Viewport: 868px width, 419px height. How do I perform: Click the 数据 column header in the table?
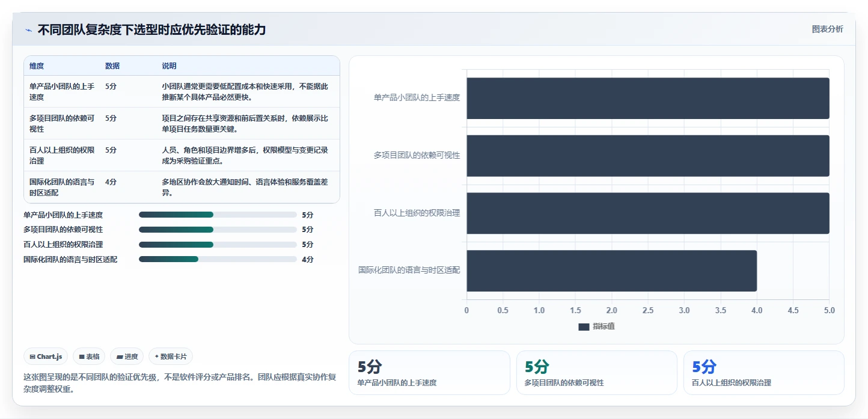point(112,66)
